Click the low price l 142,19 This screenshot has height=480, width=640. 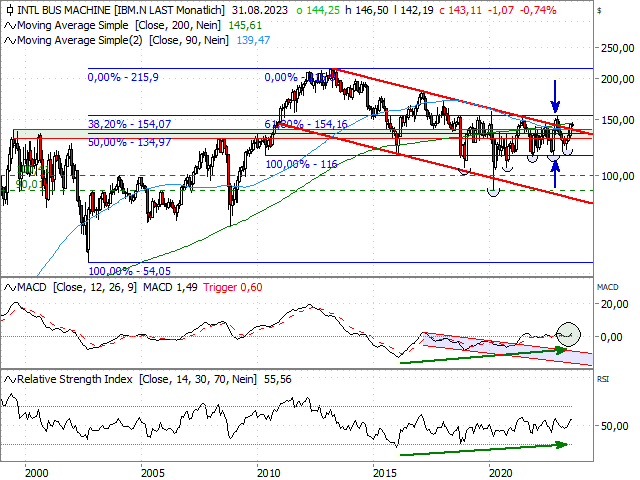pyautogui.click(x=414, y=10)
